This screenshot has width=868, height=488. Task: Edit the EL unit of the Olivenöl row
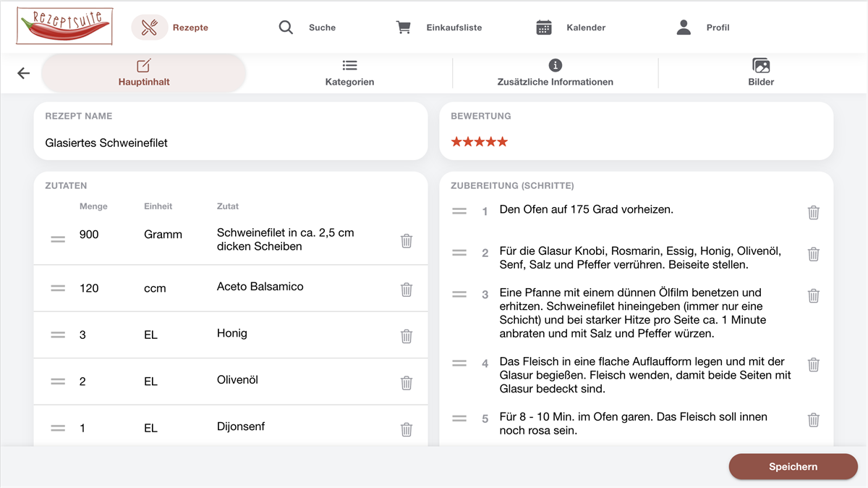tap(150, 382)
